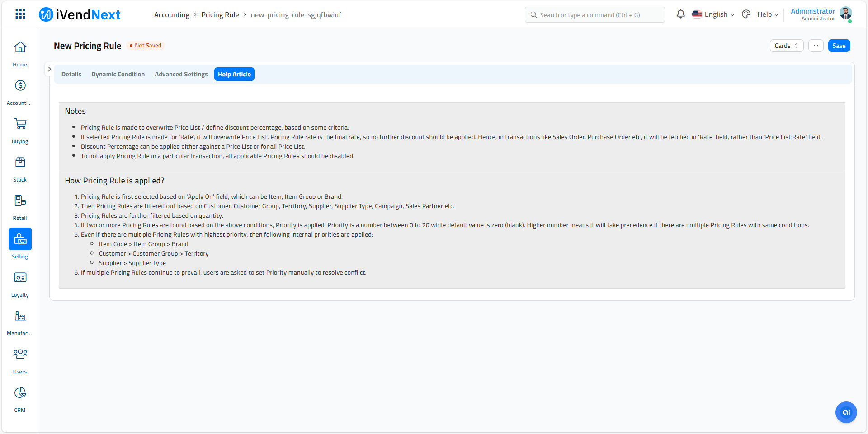
Task: Navigate to Pricing Rule breadcrumb link
Action: tap(220, 14)
